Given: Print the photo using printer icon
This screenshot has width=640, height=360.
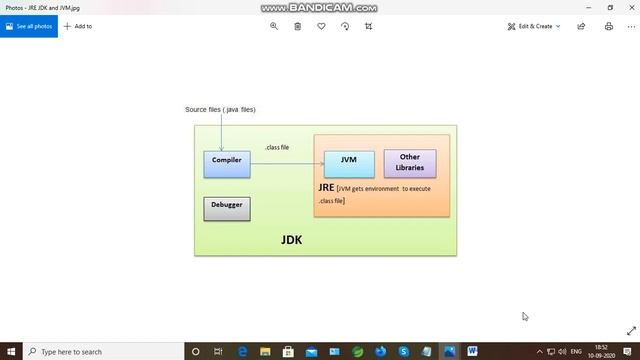Looking at the screenshot, I should 609,26.
